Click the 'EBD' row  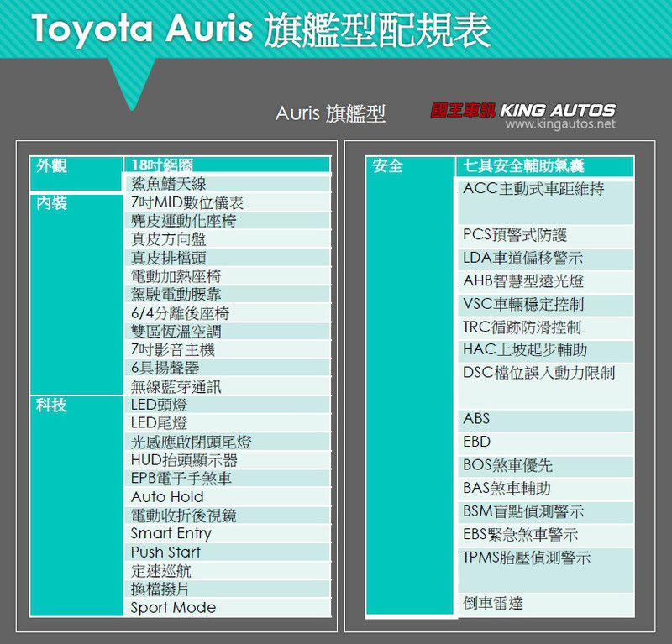click(x=545, y=443)
